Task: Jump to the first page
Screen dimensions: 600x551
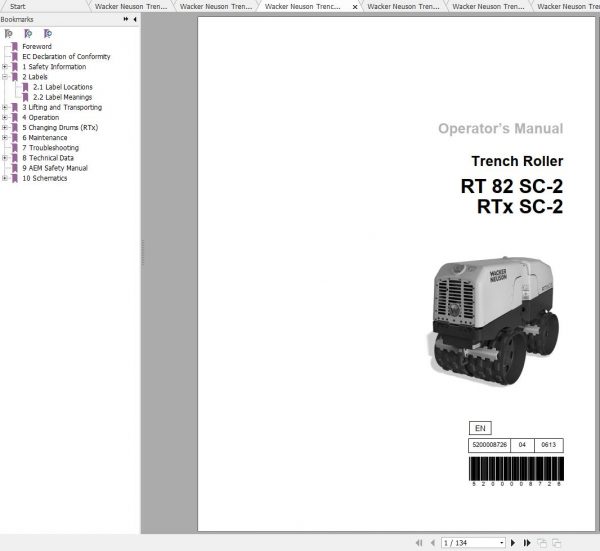Action: 419,543
